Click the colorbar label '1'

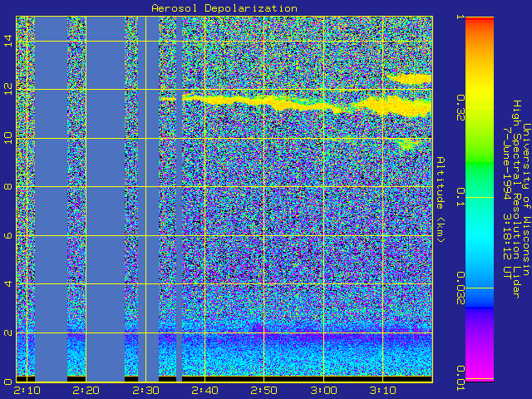[x=461, y=17]
